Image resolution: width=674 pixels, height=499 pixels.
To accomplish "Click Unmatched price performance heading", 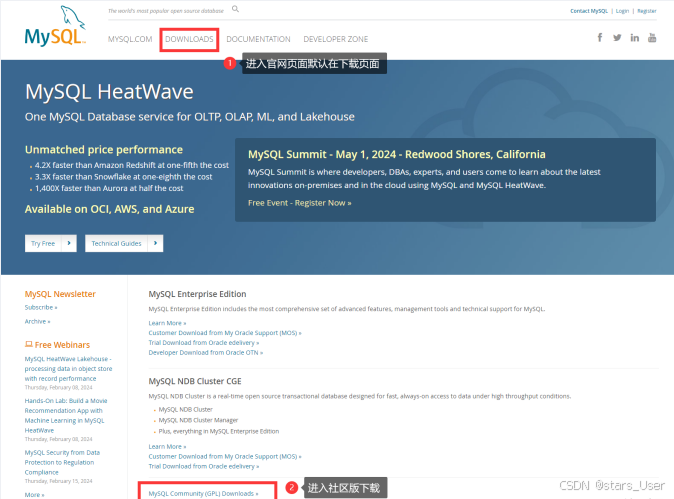I will [x=104, y=150].
